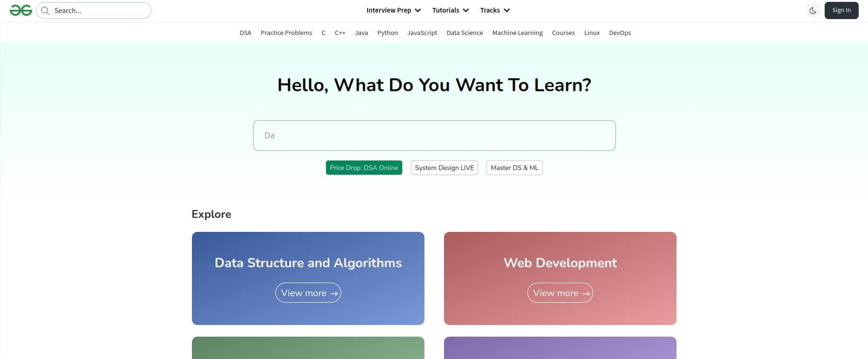Viewport: 868px width, 359px height.
Task: Expand the Interview Prep dropdown
Action: (x=393, y=10)
